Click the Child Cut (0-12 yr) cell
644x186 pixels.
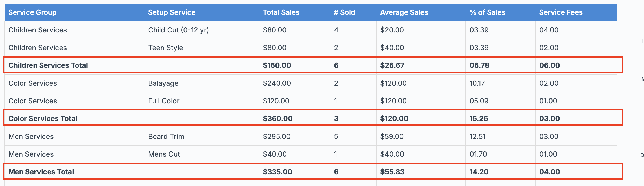point(178,30)
